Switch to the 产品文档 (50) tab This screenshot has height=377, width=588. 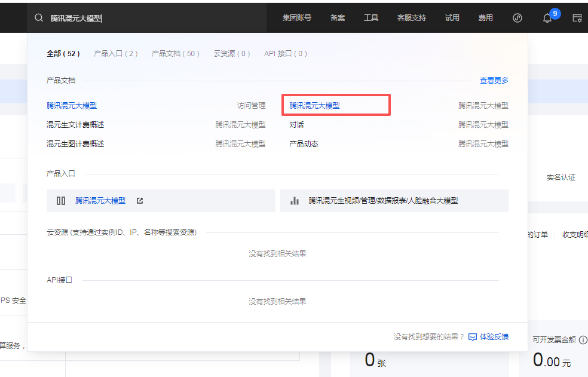click(x=175, y=54)
